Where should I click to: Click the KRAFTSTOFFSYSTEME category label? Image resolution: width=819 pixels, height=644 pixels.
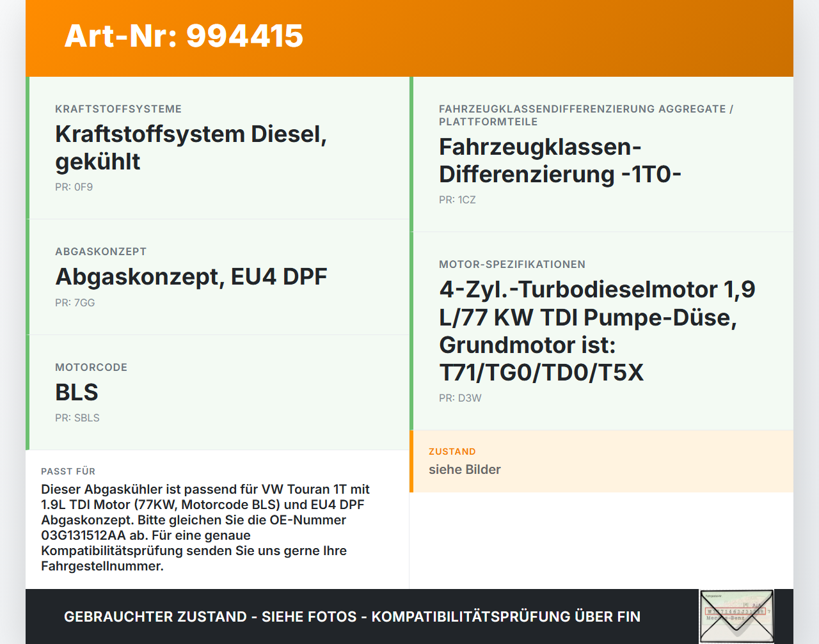pyautogui.click(x=118, y=109)
